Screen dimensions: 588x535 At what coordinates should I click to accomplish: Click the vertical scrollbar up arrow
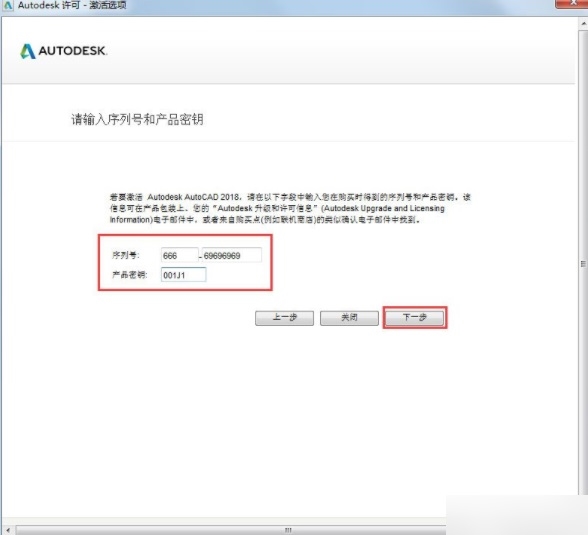pyautogui.click(x=584, y=24)
